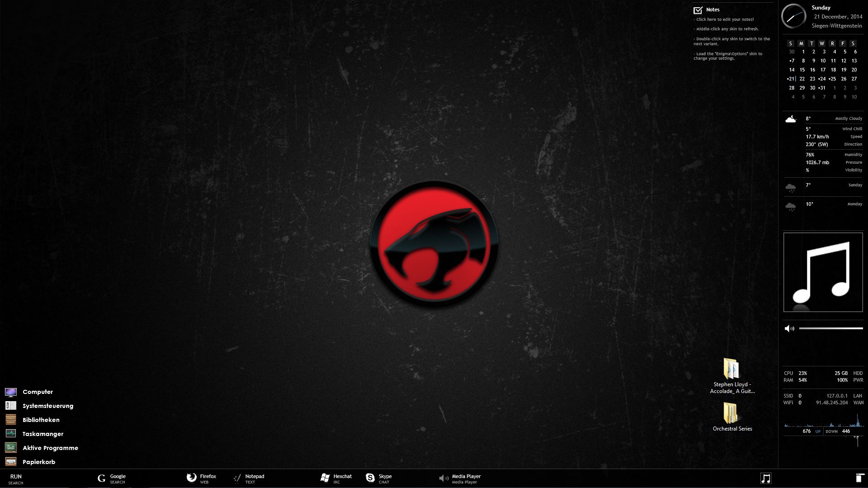Click the Monday forecast rain icon
Screen dimensions: 868x488
[x=791, y=207]
